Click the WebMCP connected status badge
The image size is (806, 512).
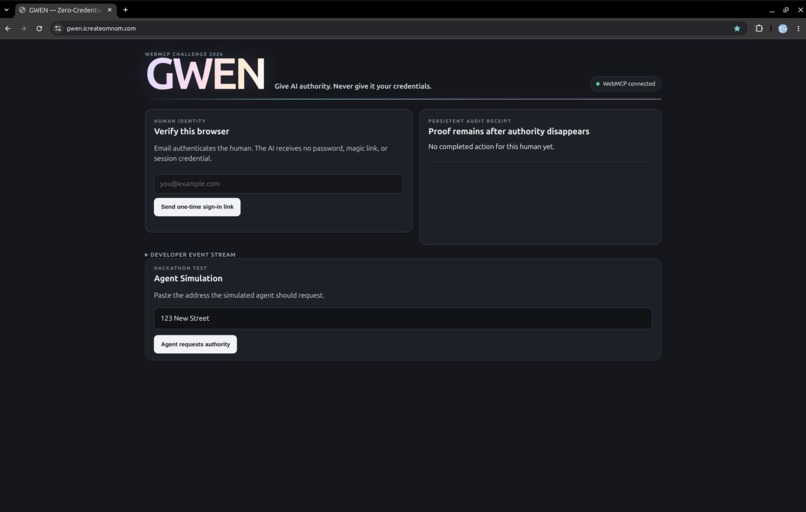click(x=625, y=84)
